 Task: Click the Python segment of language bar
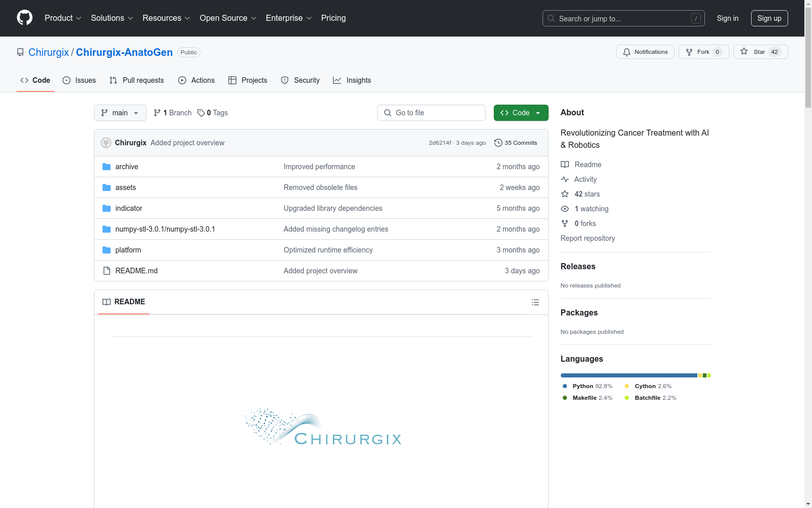click(x=629, y=375)
